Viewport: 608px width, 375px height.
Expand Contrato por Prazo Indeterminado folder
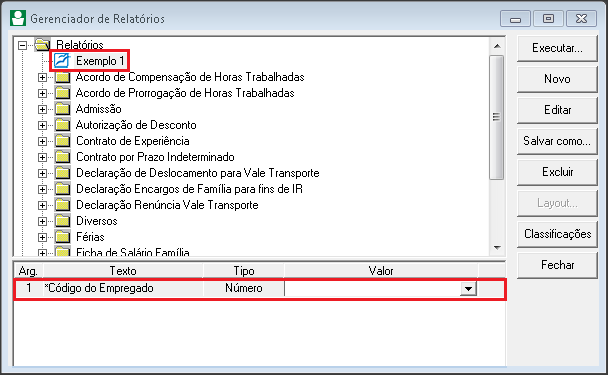point(42,157)
